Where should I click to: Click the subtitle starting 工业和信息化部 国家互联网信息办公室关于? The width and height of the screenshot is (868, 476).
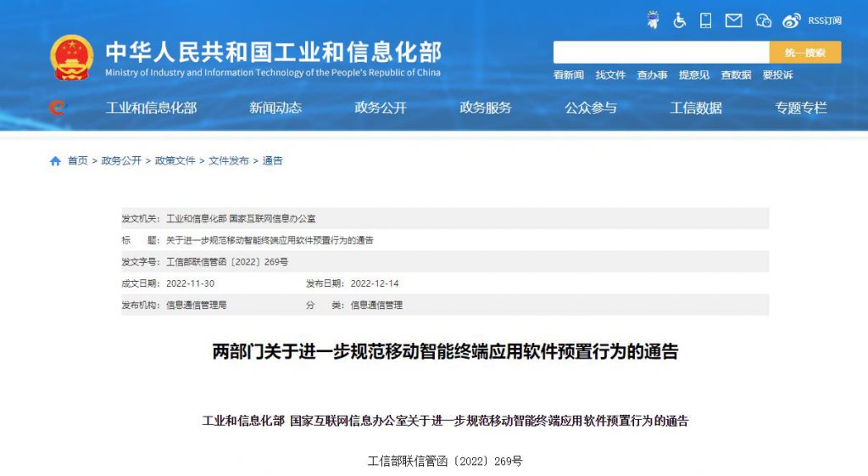click(445, 421)
